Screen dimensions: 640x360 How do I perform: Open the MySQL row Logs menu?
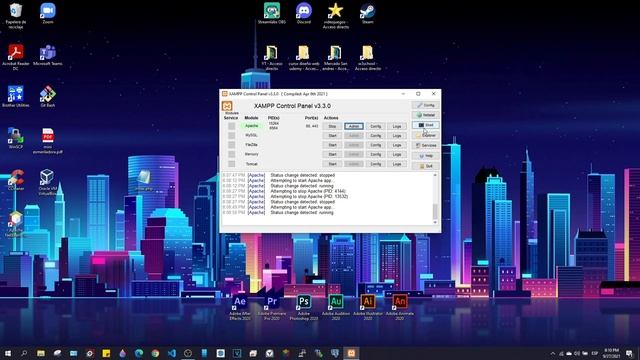click(397, 136)
